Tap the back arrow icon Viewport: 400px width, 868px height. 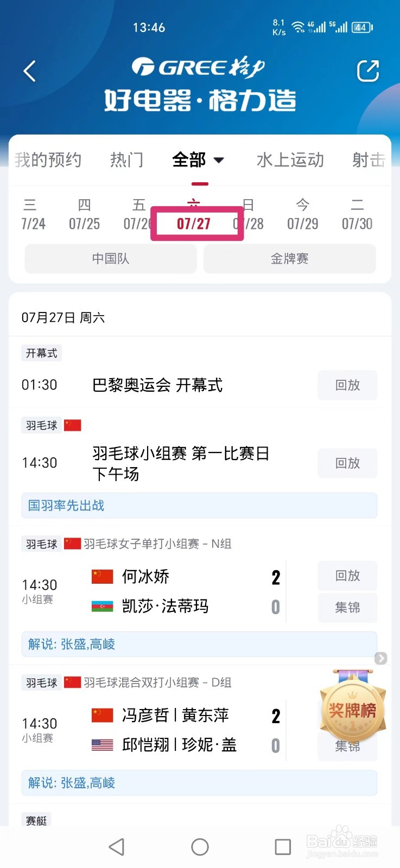coord(30,71)
